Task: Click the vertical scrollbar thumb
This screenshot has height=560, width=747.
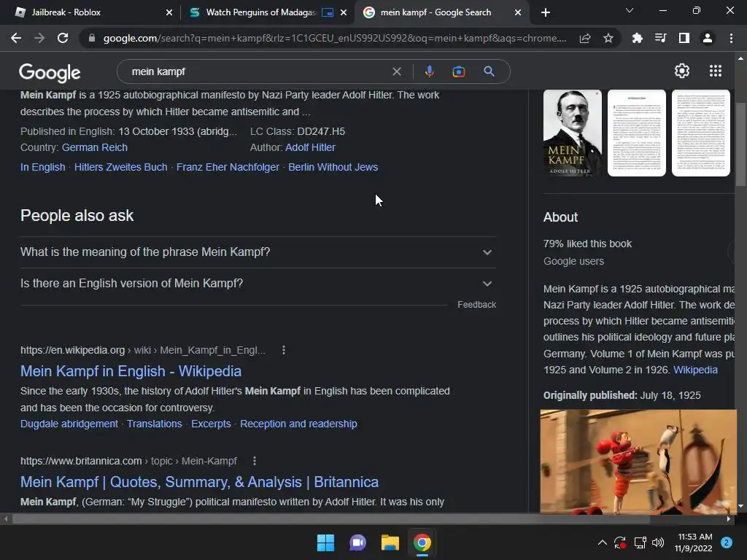Action: pyautogui.click(x=740, y=144)
